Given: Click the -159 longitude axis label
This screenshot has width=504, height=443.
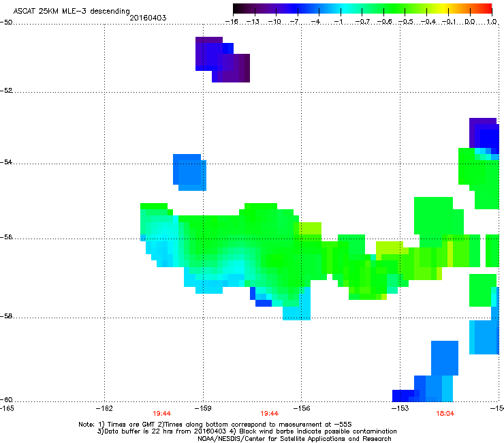Looking at the screenshot, I should pyautogui.click(x=203, y=408).
